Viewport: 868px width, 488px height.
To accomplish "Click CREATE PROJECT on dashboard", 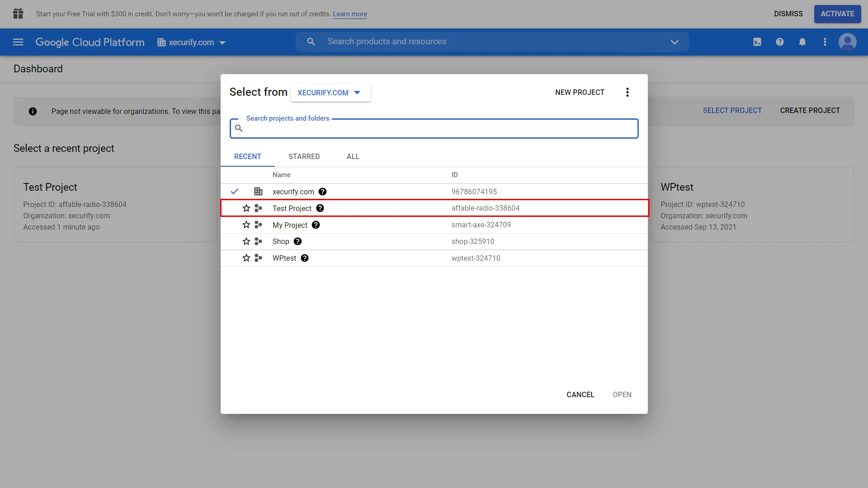I will [810, 111].
